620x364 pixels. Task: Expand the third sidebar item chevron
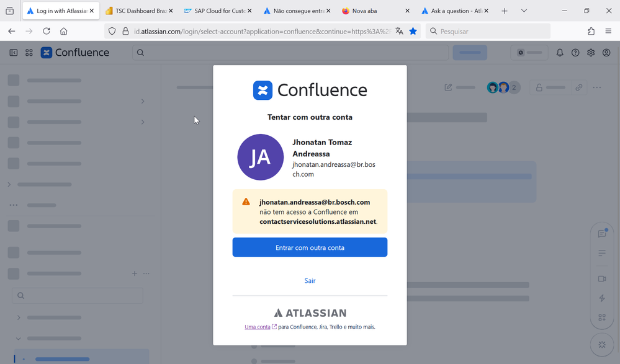coord(143,122)
